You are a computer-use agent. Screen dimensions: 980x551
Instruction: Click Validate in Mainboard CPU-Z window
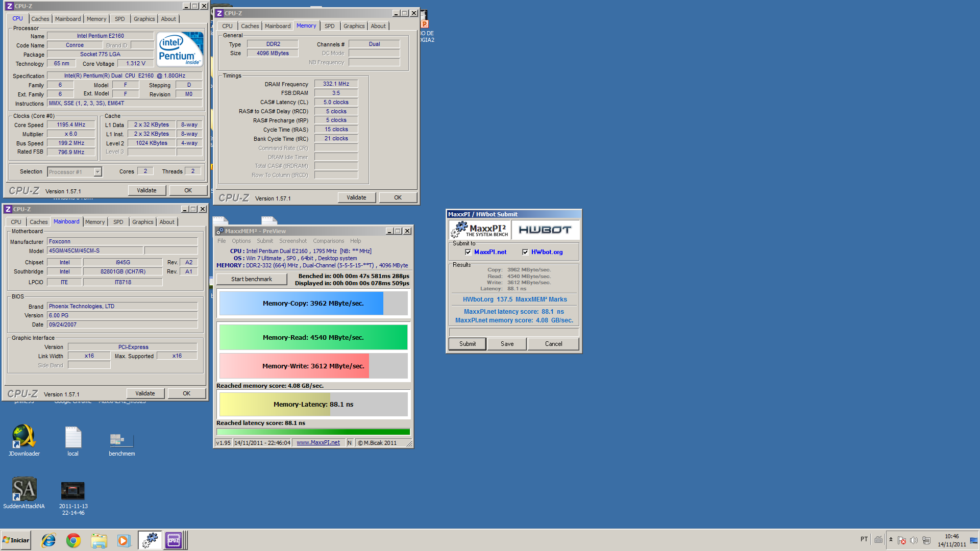coord(145,393)
